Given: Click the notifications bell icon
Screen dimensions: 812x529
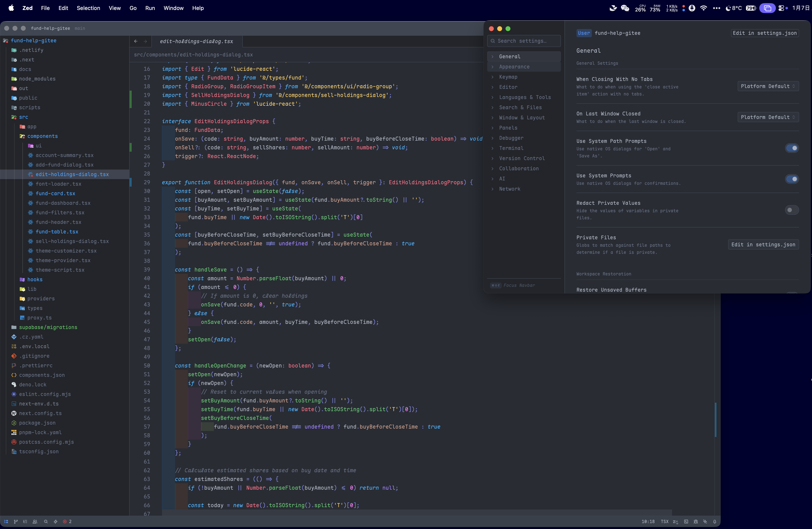Looking at the screenshot, I should pos(715,522).
